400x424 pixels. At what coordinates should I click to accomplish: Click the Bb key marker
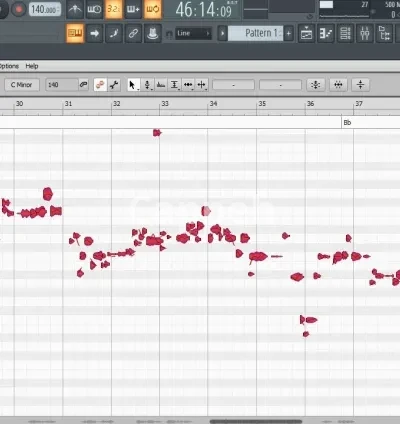[x=347, y=122]
